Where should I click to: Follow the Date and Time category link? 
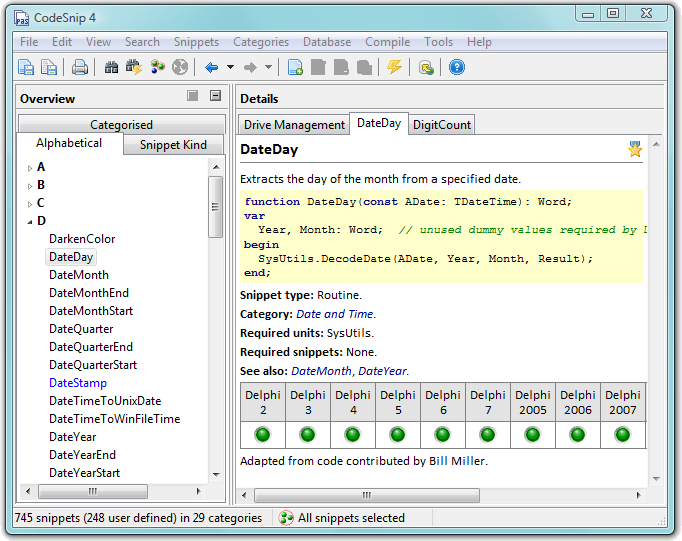tap(335, 314)
